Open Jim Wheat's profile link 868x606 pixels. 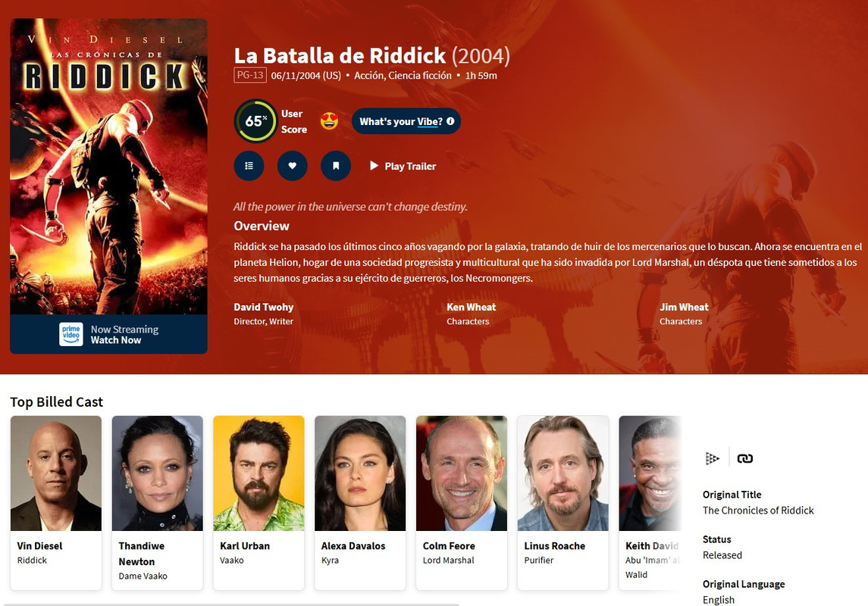click(x=684, y=307)
